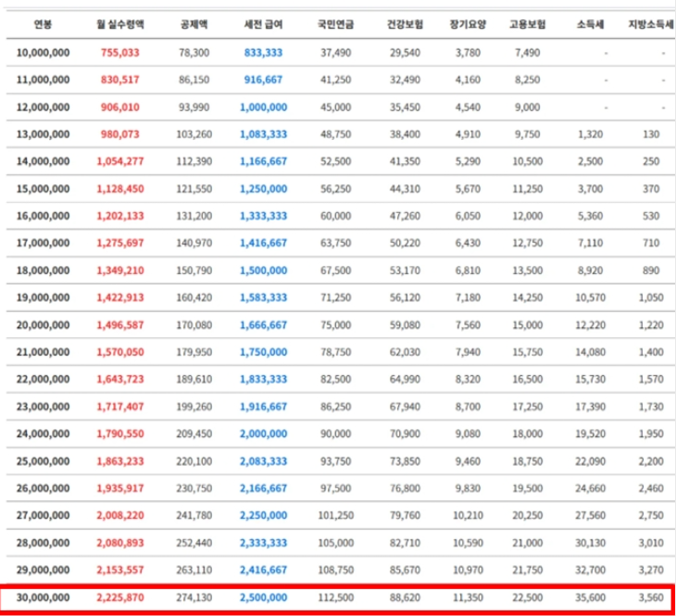This screenshot has width=676, height=616.
Task: Select the 59,080 health insurance cell
Action: coord(405,325)
